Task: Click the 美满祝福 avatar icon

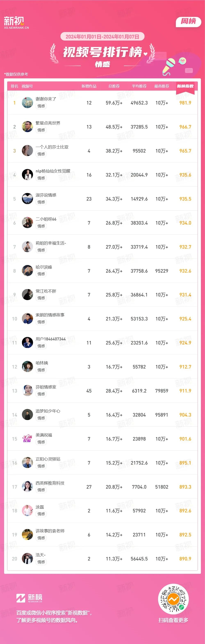Action: 27,439
